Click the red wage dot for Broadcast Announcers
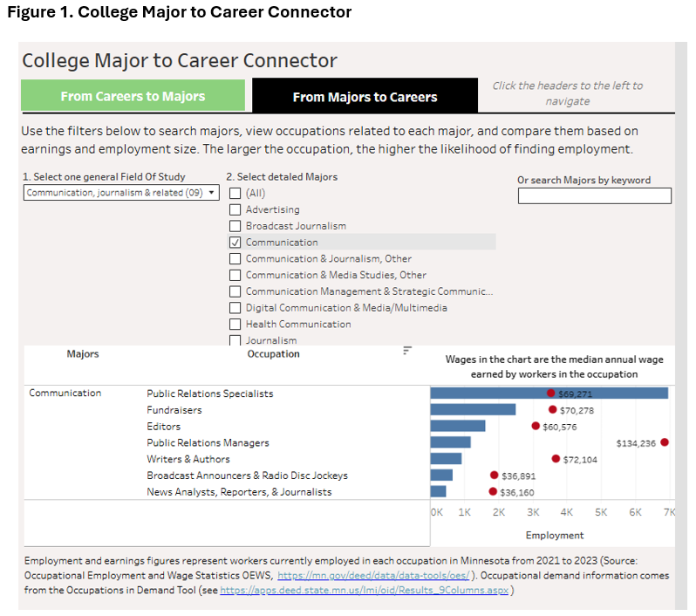The height and width of the screenshot is (616, 696). pyautogui.click(x=494, y=476)
